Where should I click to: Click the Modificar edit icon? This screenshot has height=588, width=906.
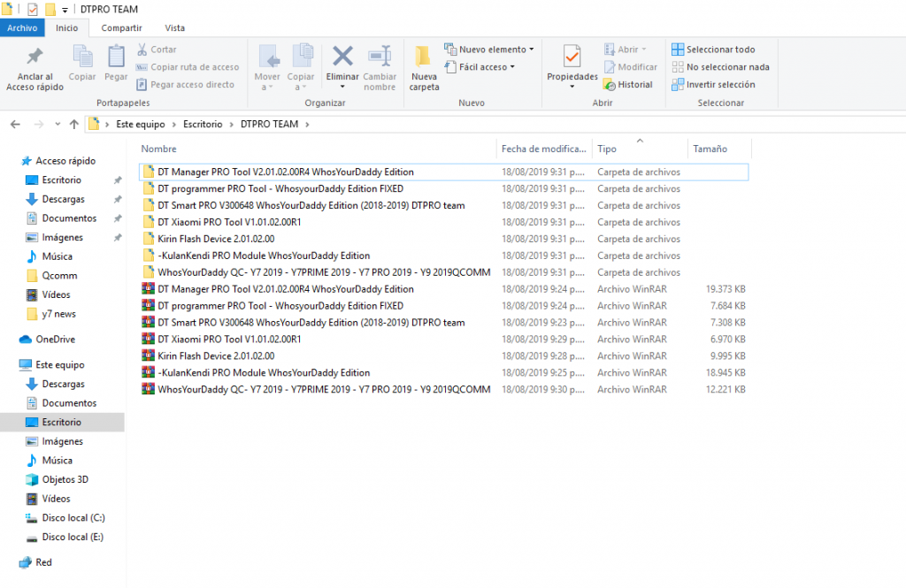[x=609, y=67]
